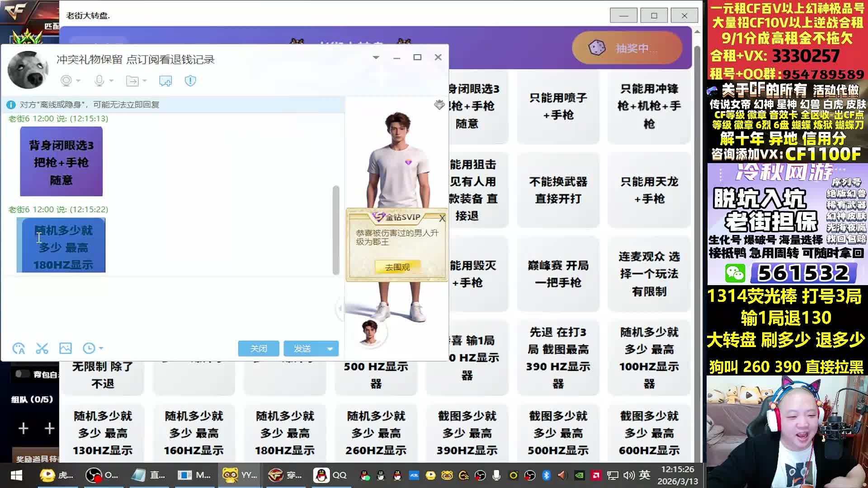Click the create group chat icon
This screenshot has width=868, height=488.
click(165, 81)
